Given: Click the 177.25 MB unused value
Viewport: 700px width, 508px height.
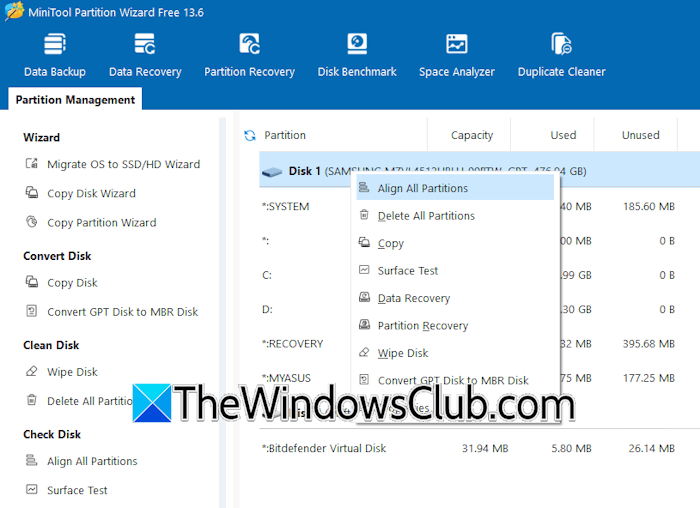Looking at the screenshot, I should (x=649, y=378).
